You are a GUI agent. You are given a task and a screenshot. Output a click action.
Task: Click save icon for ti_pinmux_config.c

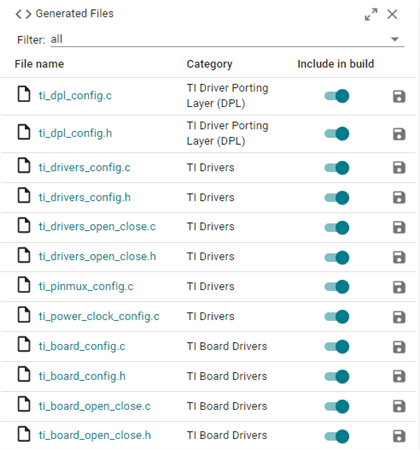tap(399, 287)
